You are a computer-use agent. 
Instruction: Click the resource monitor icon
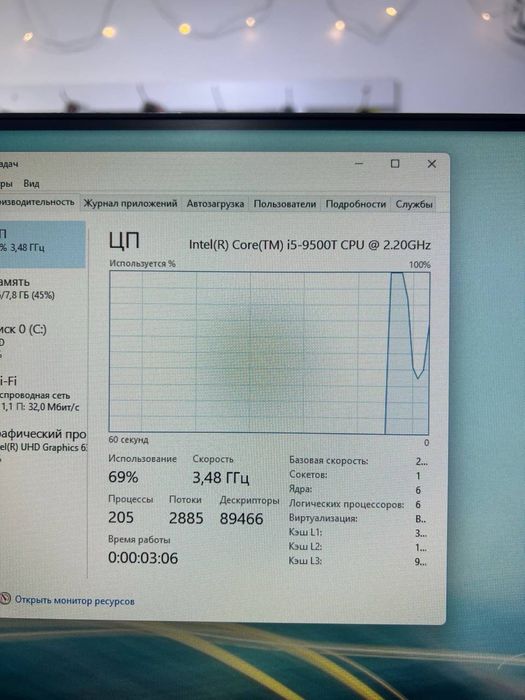coord(5,599)
